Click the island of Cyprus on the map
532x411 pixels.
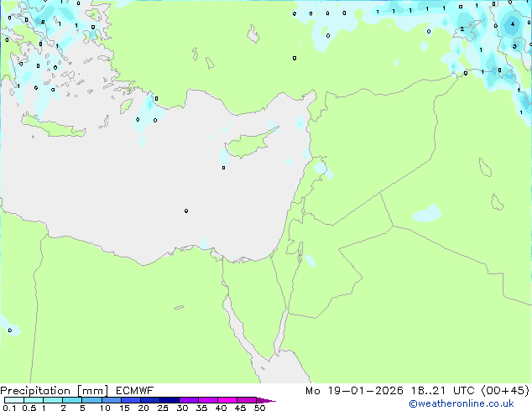[249, 144]
